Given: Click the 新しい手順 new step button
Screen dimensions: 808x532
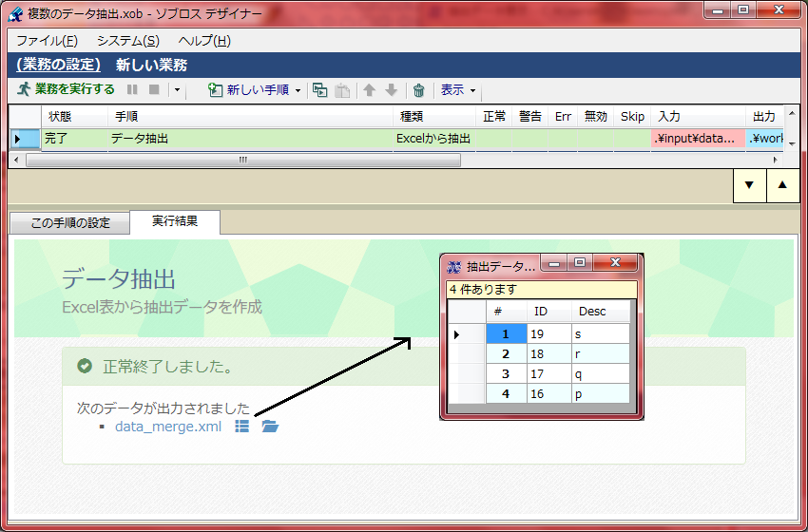Looking at the screenshot, I should (x=249, y=90).
